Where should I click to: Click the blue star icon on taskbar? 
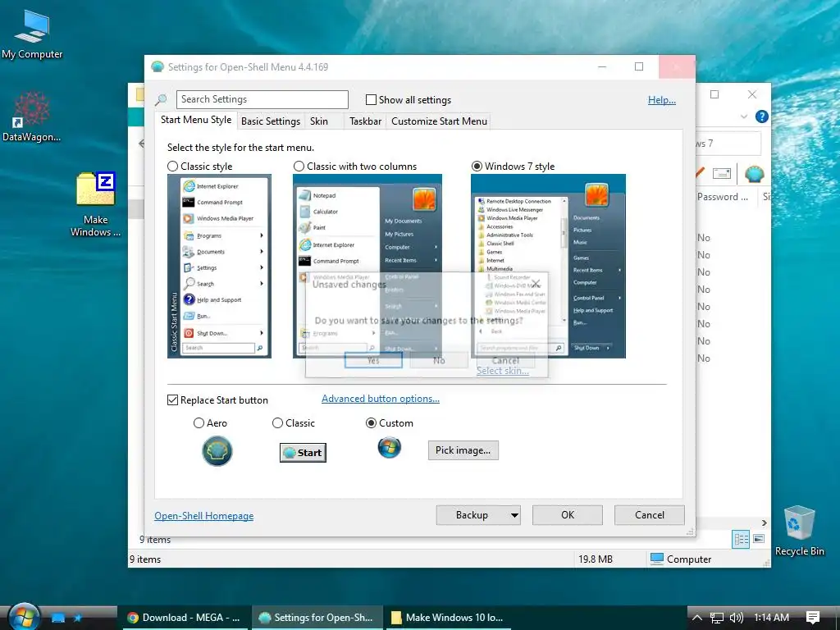click(78, 618)
